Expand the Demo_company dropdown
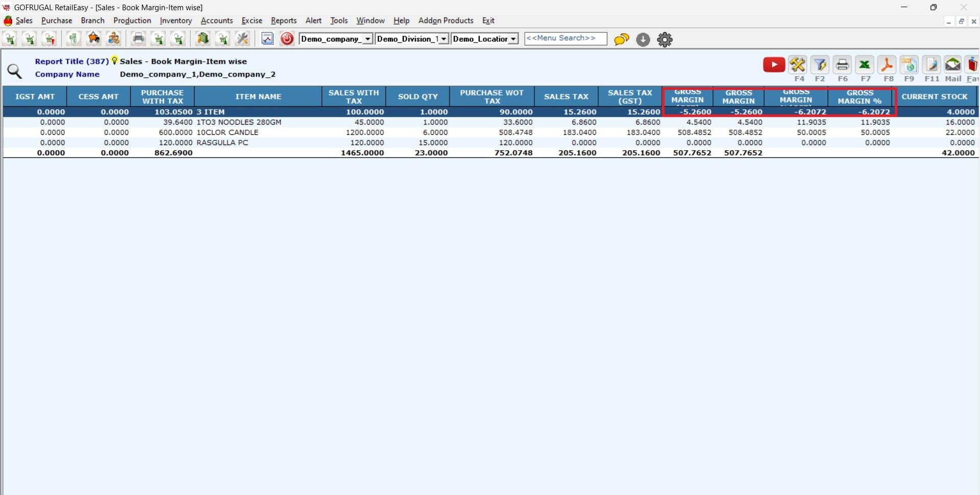The width and height of the screenshot is (980, 495). pos(367,39)
